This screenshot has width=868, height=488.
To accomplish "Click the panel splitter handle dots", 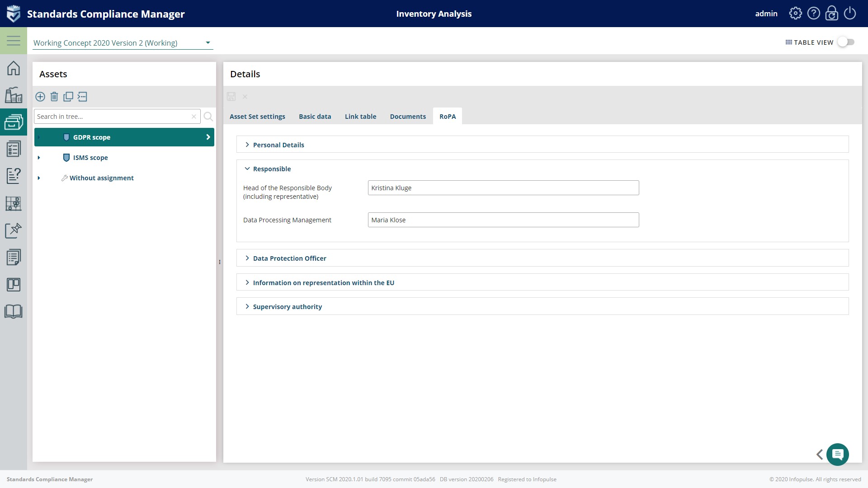I will pyautogui.click(x=220, y=262).
